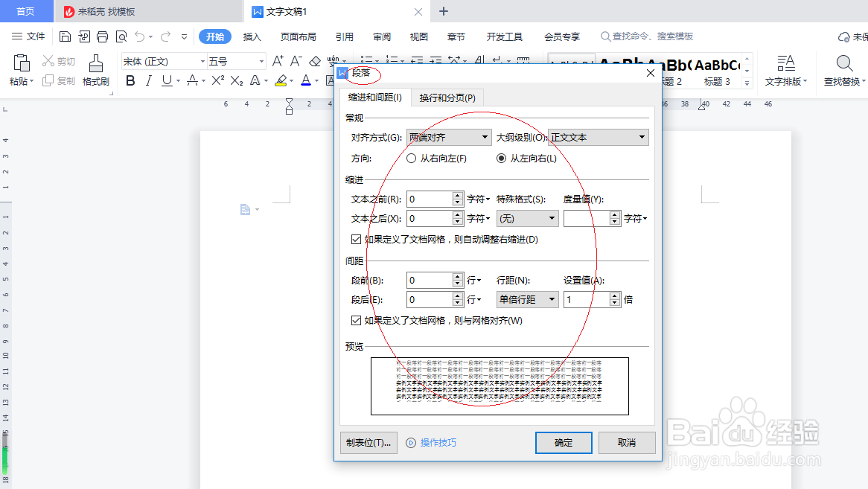The image size is (868, 489).
Task: Open the 审阅 ribbon tab
Action: 381,36
